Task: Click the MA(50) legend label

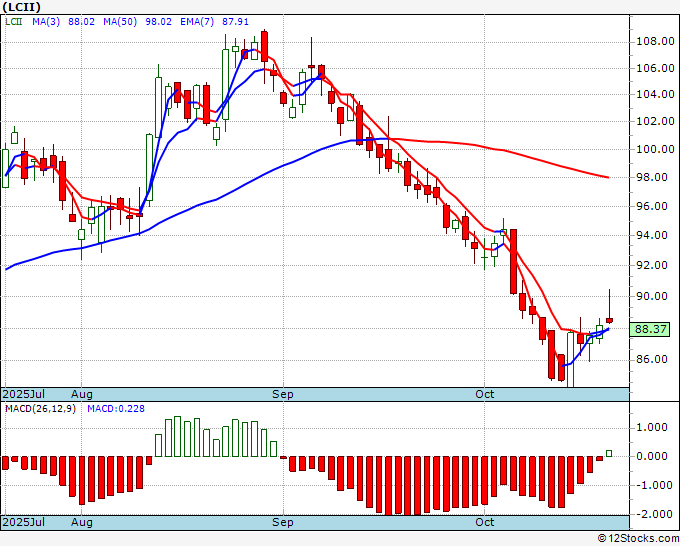Action: 120,22
